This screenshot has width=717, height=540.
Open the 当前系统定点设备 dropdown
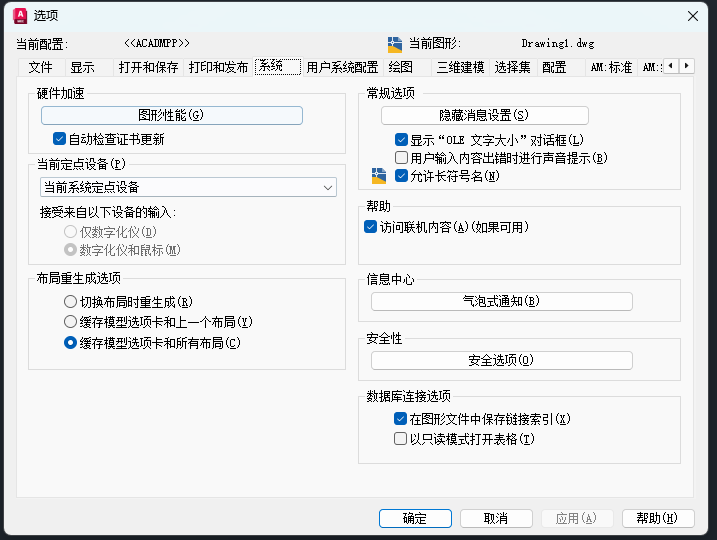point(188,187)
